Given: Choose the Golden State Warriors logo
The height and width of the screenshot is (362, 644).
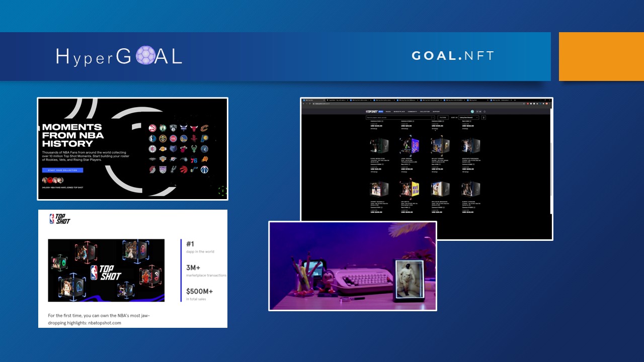Looking at the screenshot, I should pyautogui.click(x=184, y=139).
